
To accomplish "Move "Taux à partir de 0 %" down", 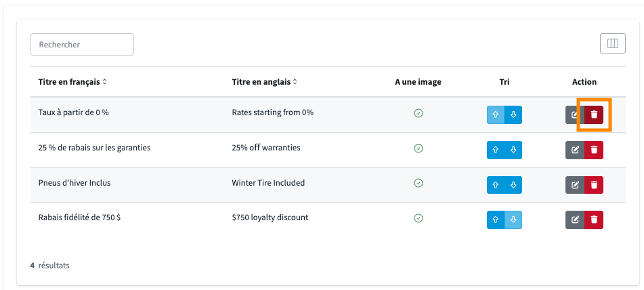I will click(513, 115).
